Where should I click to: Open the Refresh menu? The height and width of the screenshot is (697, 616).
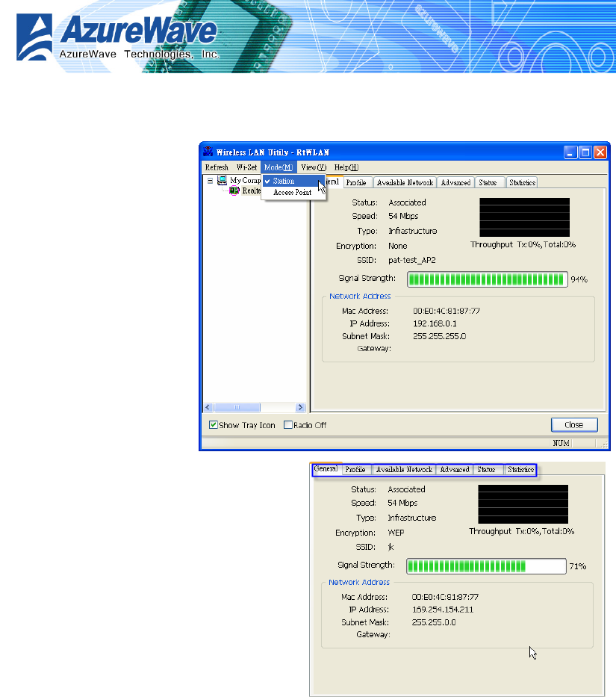pyautogui.click(x=217, y=167)
